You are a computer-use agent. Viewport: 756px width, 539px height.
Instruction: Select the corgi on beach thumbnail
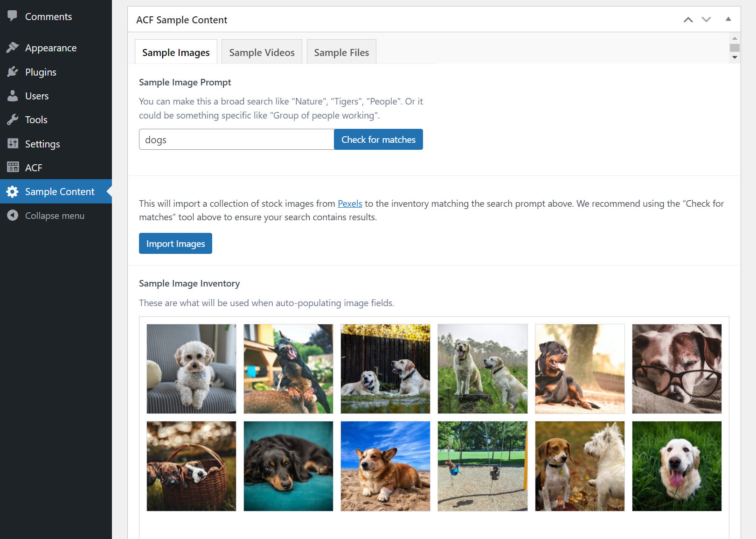pyautogui.click(x=385, y=466)
